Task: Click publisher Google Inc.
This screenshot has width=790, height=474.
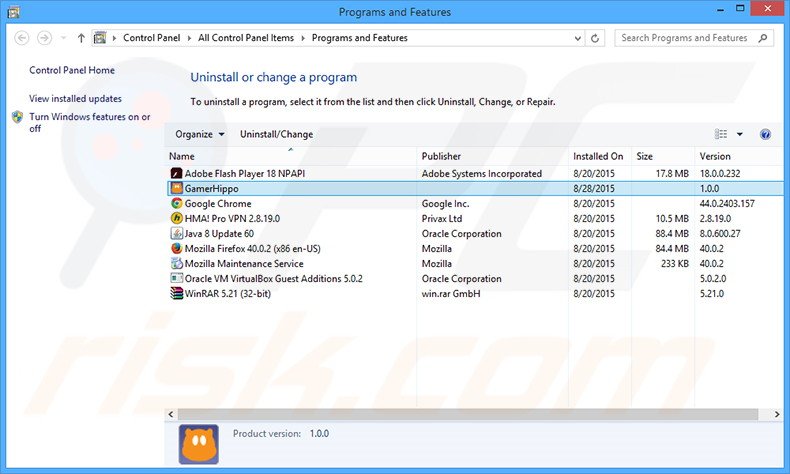Action: point(445,204)
